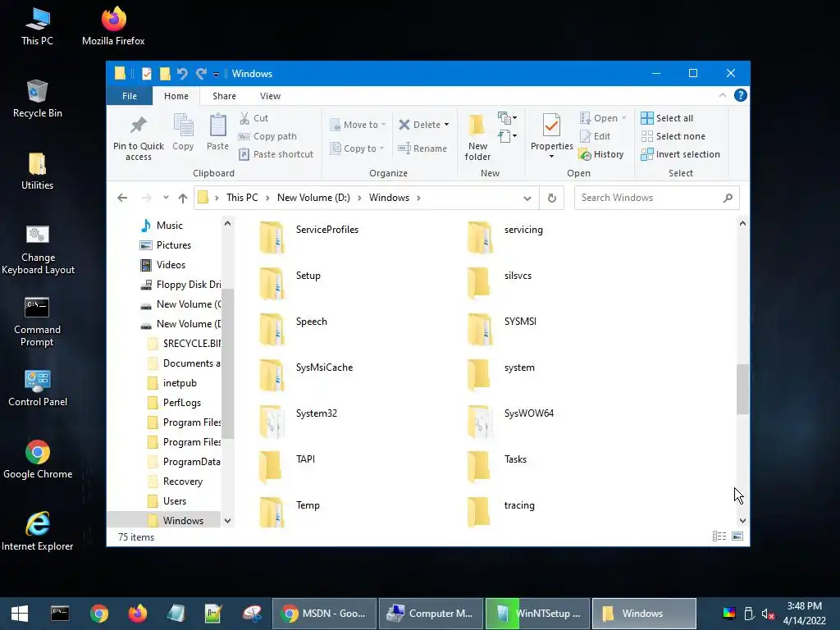The height and width of the screenshot is (630, 840).
Task: Open Computer Management taskbar item
Action: [431, 614]
